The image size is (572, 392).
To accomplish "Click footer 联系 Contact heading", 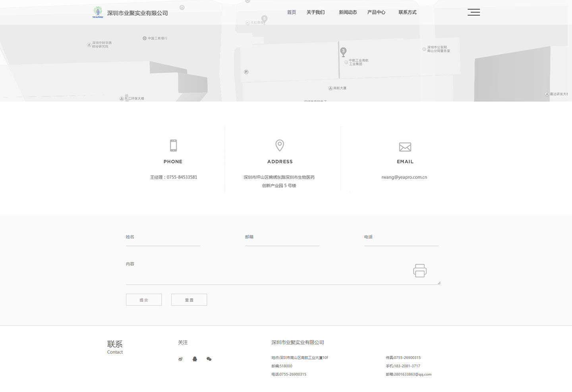I will pos(115,347).
